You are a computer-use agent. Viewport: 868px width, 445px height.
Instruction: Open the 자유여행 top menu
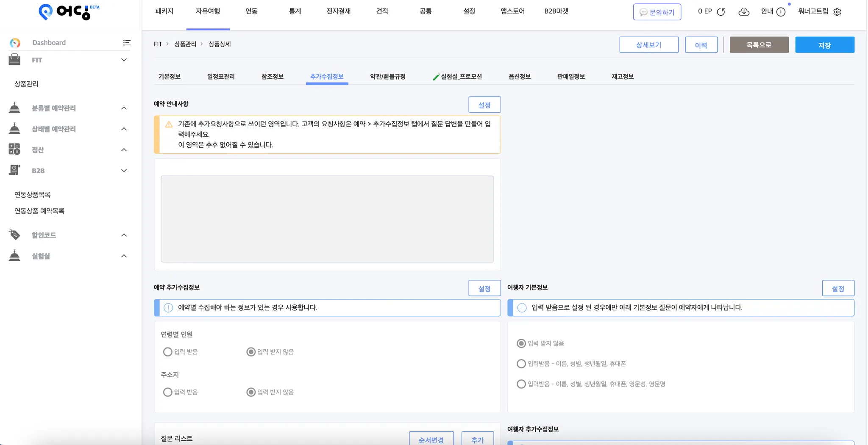[208, 11]
